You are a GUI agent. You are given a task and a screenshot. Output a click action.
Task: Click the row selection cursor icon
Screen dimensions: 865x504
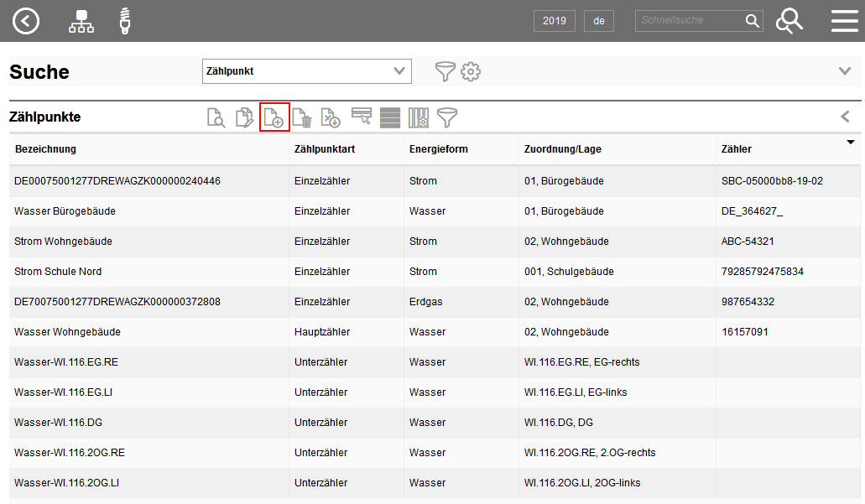[362, 117]
